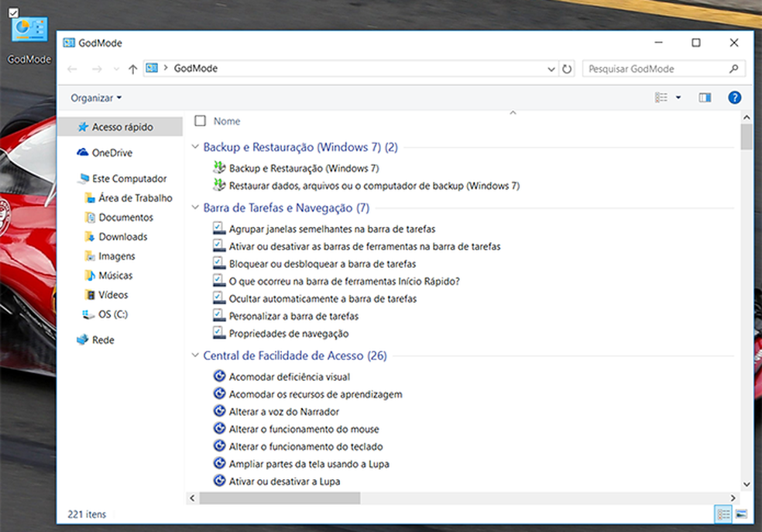
Task: Open the address bar dropdown arrow
Action: 551,68
